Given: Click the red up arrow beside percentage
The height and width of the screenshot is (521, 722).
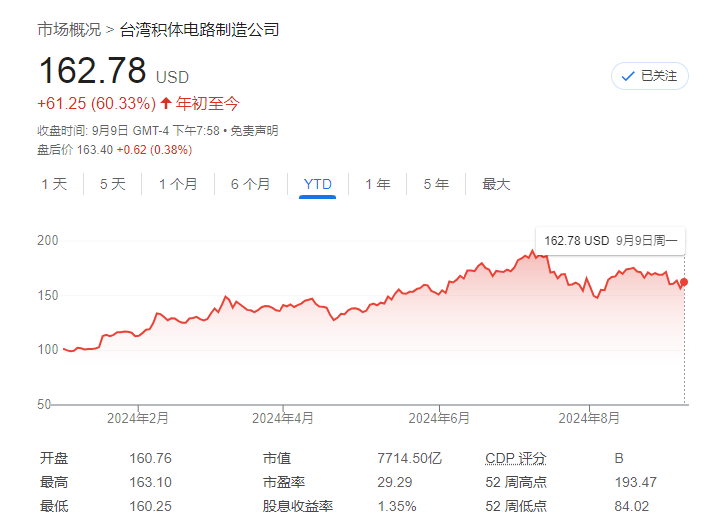Looking at the screenshot, I should [166, 103].
